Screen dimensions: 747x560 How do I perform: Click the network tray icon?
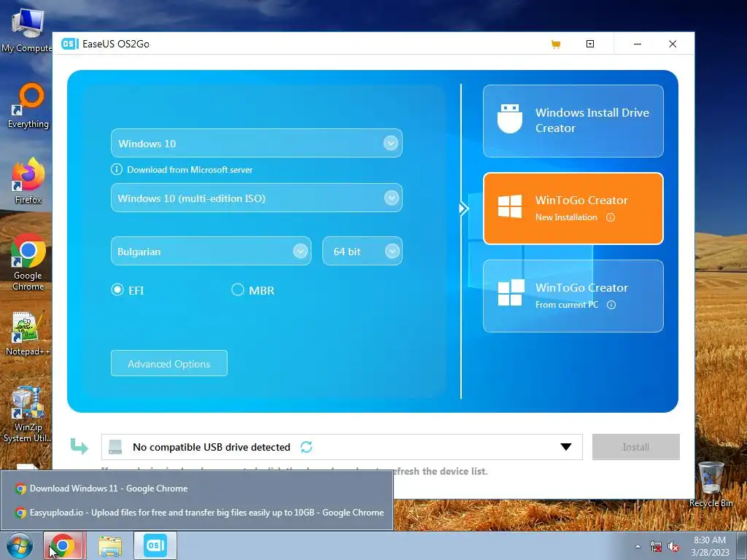pos(656,546)
